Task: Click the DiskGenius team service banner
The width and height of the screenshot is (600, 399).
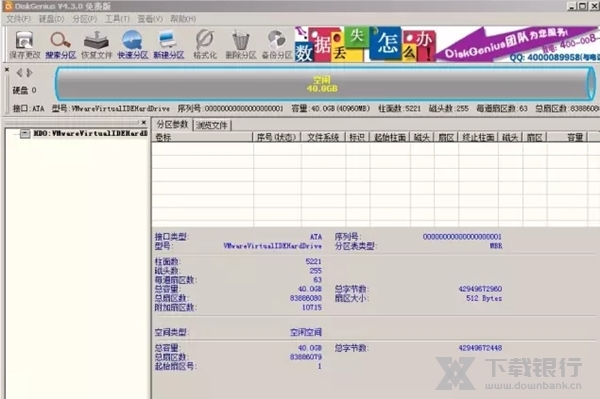Action: point(518,44)
